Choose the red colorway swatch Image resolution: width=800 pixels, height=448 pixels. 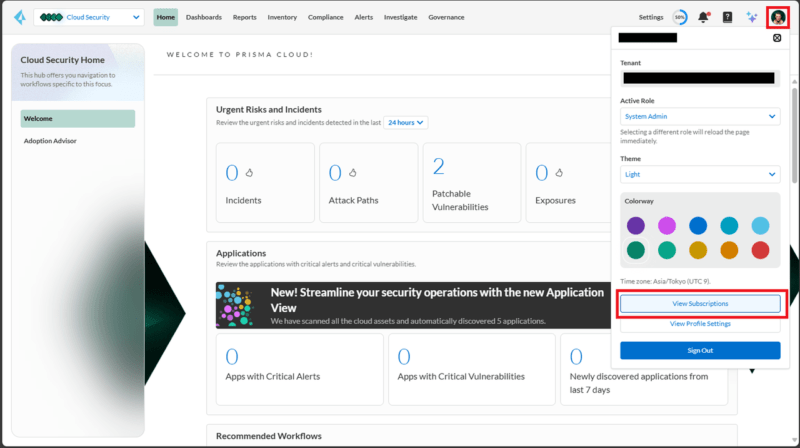(x=760, y=250)
